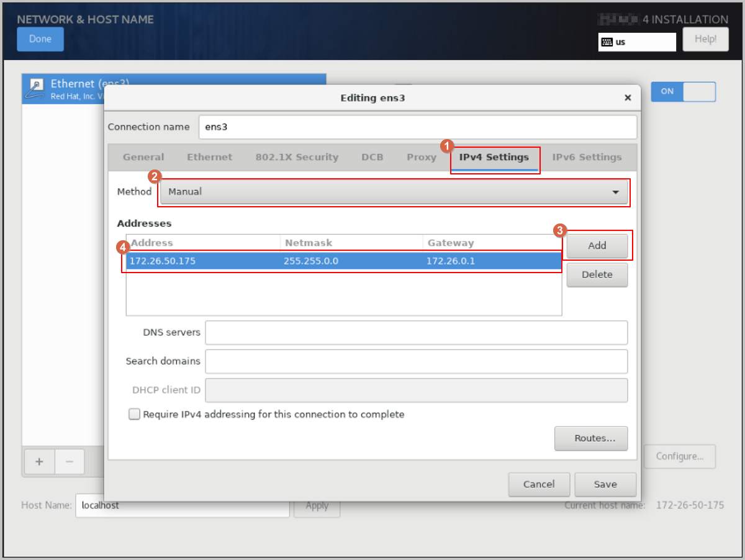Save the ens3 connection settings

tap(605, 484)
